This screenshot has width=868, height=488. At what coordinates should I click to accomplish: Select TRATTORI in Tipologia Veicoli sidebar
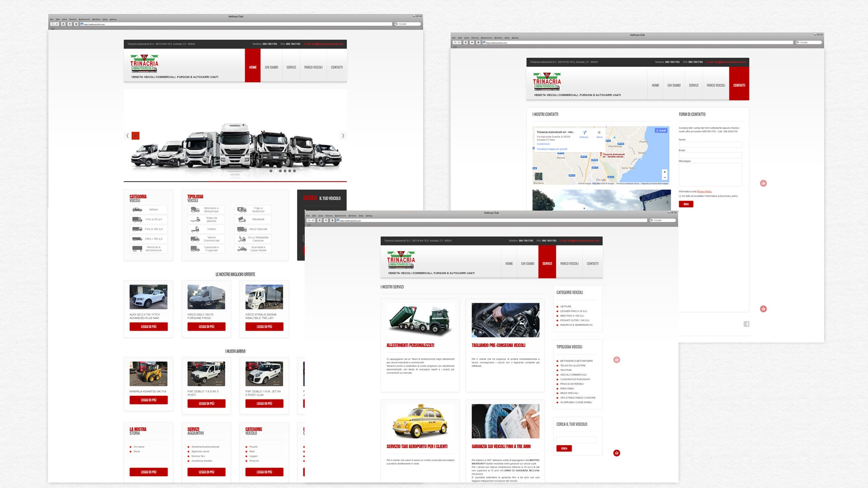pos(566,370)
